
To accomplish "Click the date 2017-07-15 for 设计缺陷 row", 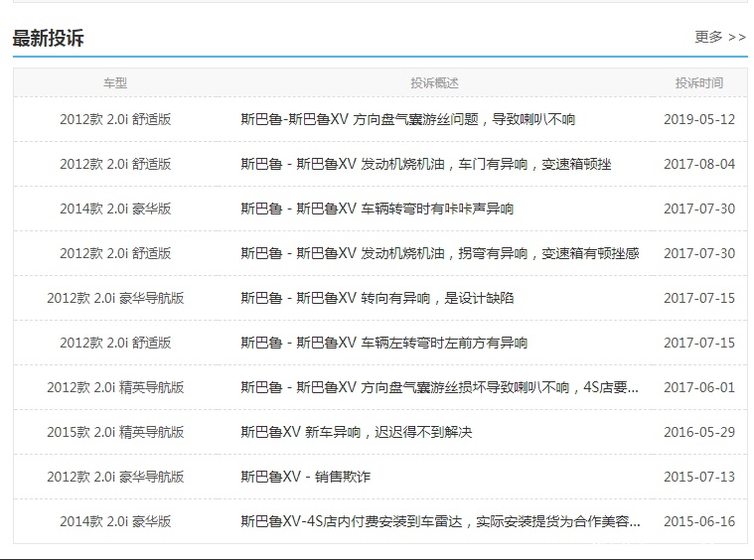I will click(x=699, y=298).
